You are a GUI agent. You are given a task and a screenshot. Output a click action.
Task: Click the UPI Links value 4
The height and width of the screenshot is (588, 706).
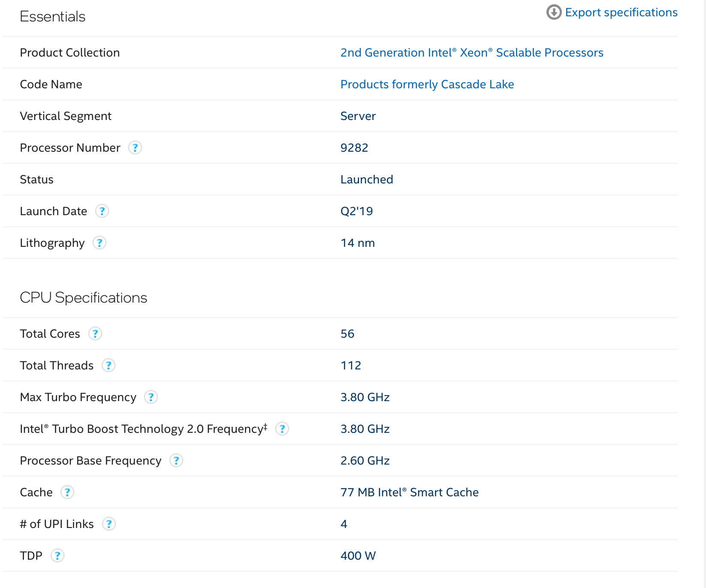(x=344, y=524)
